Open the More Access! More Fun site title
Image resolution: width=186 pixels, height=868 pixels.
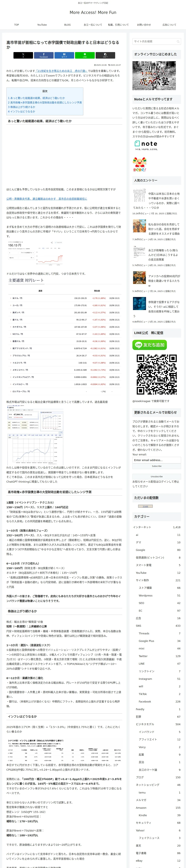[x=93, y=12]
